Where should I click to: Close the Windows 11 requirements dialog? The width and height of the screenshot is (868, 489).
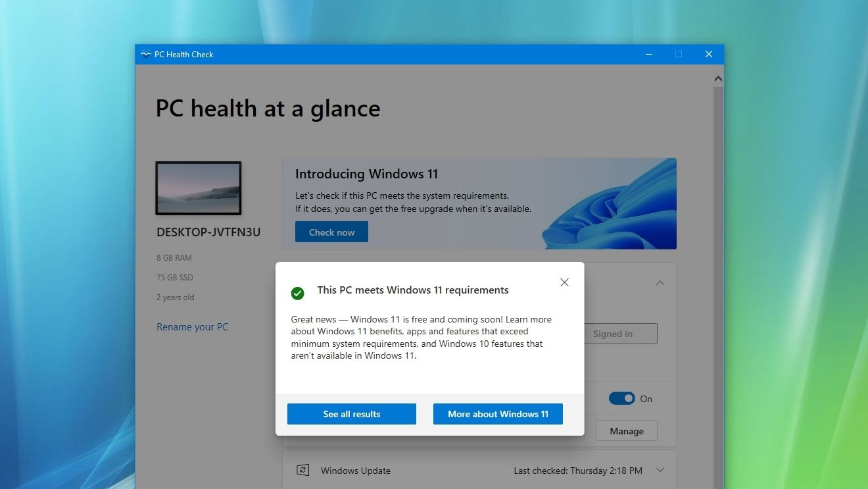click(x=564, y=282)
